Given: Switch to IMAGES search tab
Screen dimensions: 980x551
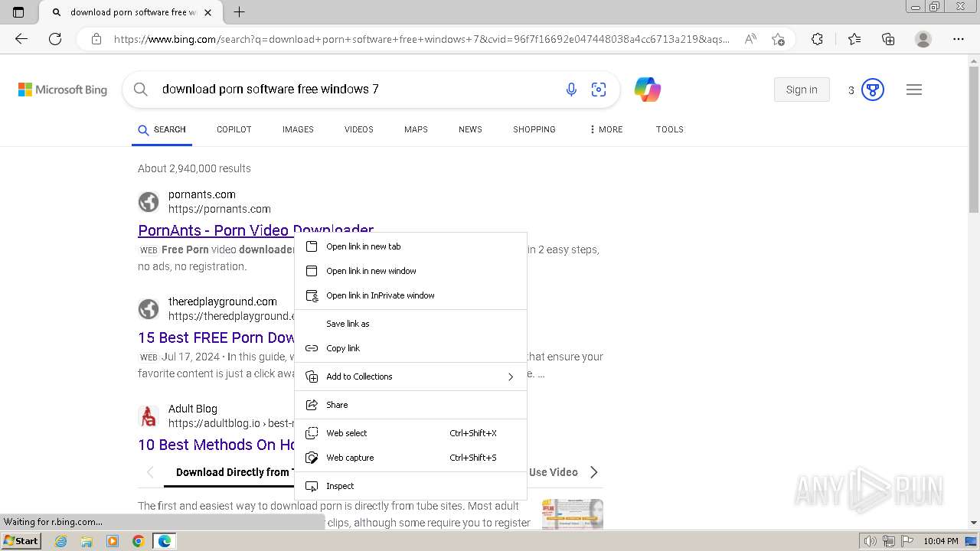Looking at the screenshot, I should click(x=298, y=129).
